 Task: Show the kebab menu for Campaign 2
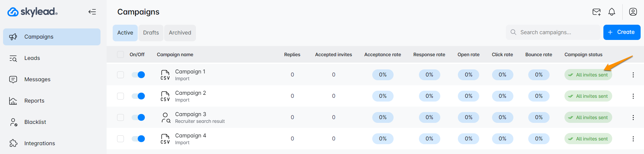pos(633,96)
